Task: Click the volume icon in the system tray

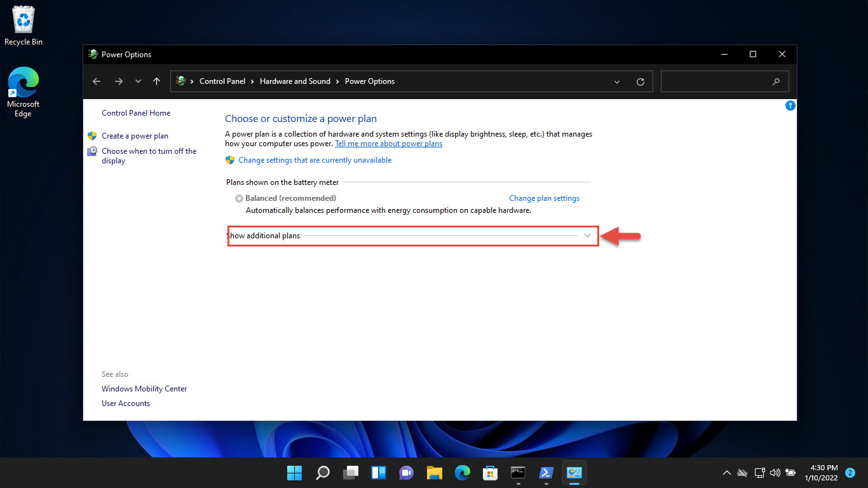Action: tap(775, 473)
